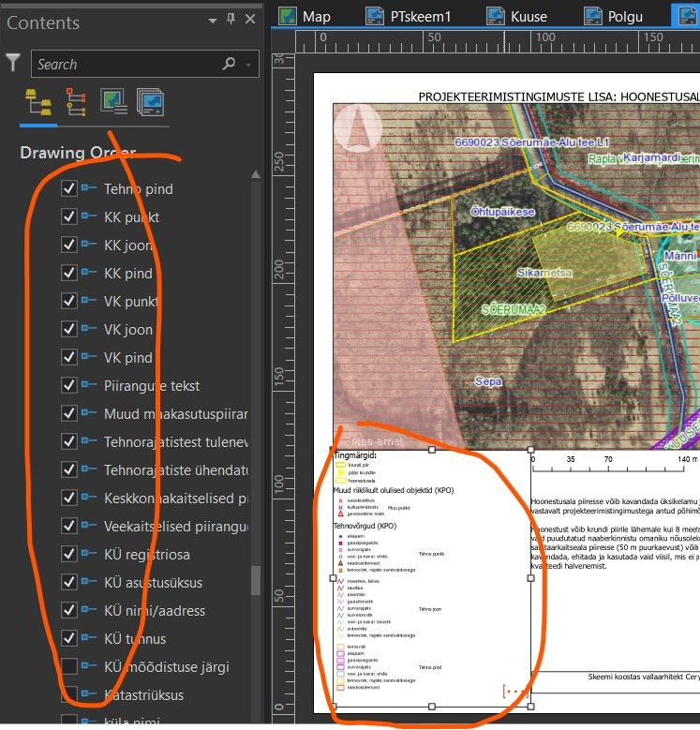Click legend overflow indicator red dots
This screenshot has width=700, height=730.
coord(515,691)
